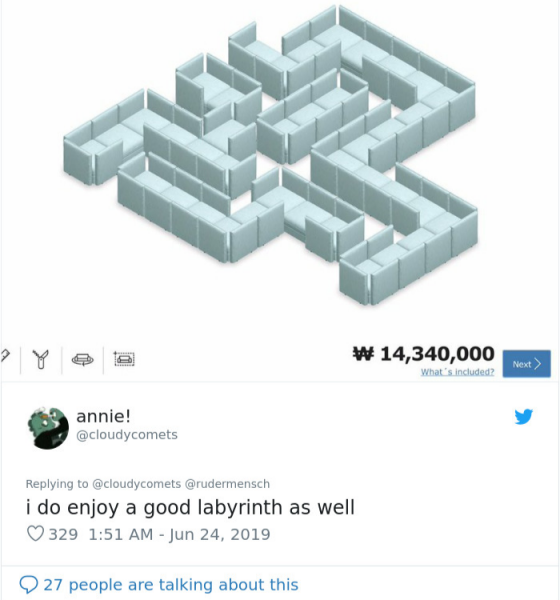Click the tweet text about a good labyrinth

pyautogui.click(x=190, y=507)
